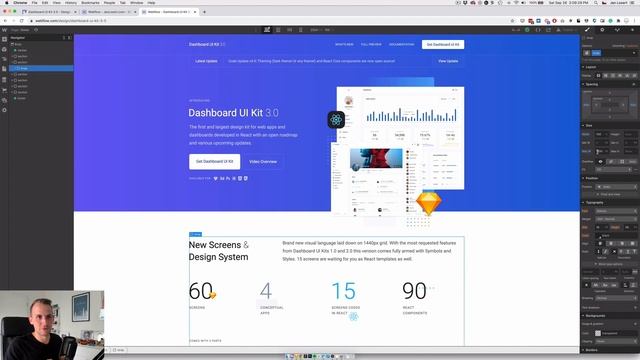640x360 pixels.
Task: Click the green save status check icon
Action: [527, 30]
